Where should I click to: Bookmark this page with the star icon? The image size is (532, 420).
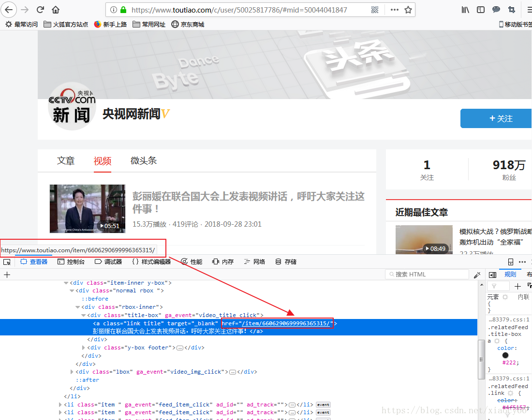pyautogui.click(x=408, y=10)
